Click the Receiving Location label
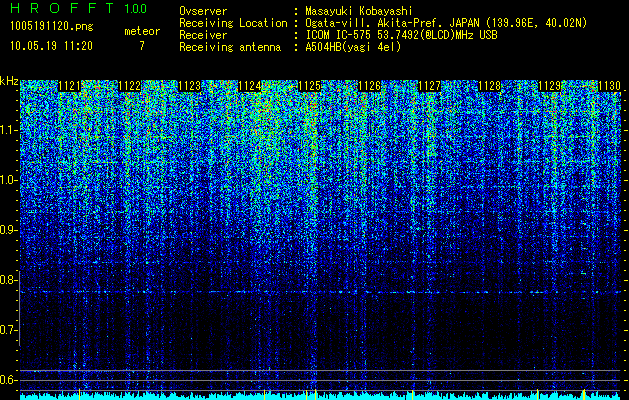Screen dimensions: 629x400 pyautogui.click(x=233, y=23)
